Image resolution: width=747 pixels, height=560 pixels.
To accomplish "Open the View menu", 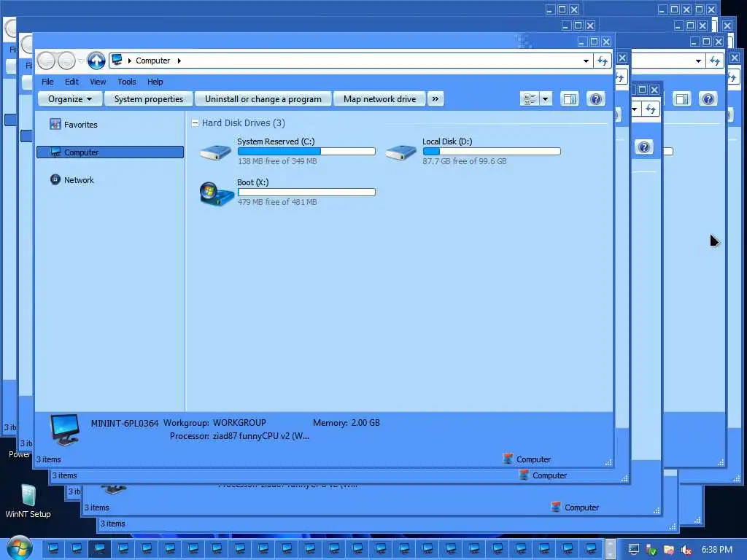I will point(98,82).
